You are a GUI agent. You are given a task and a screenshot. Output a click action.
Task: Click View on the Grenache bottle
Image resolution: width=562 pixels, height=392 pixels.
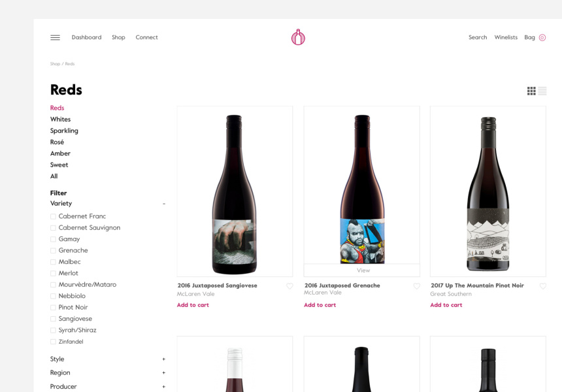click(363, 270)
